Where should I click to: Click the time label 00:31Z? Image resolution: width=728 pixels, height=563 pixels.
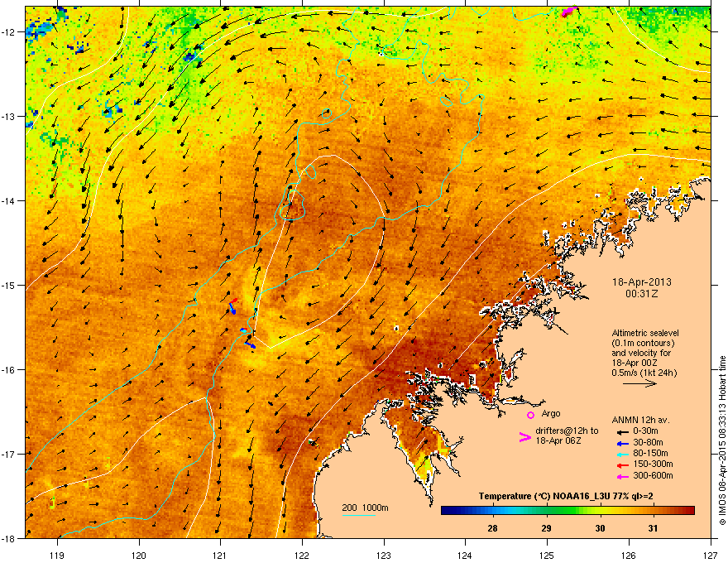tap(642, 294)
